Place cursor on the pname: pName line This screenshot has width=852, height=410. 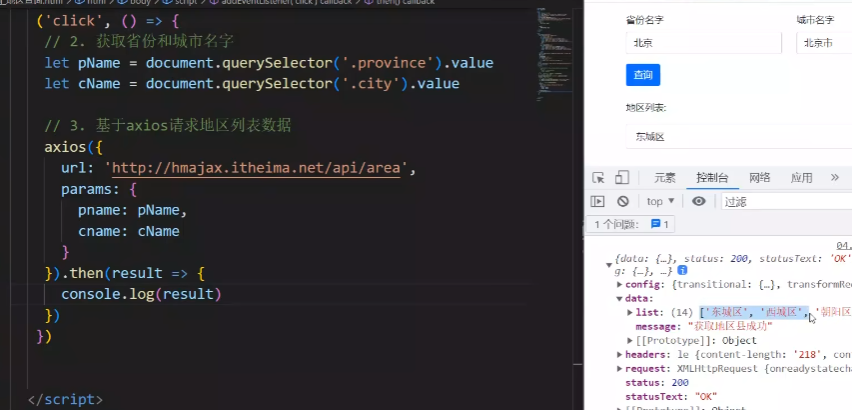[x=133, y=210]
